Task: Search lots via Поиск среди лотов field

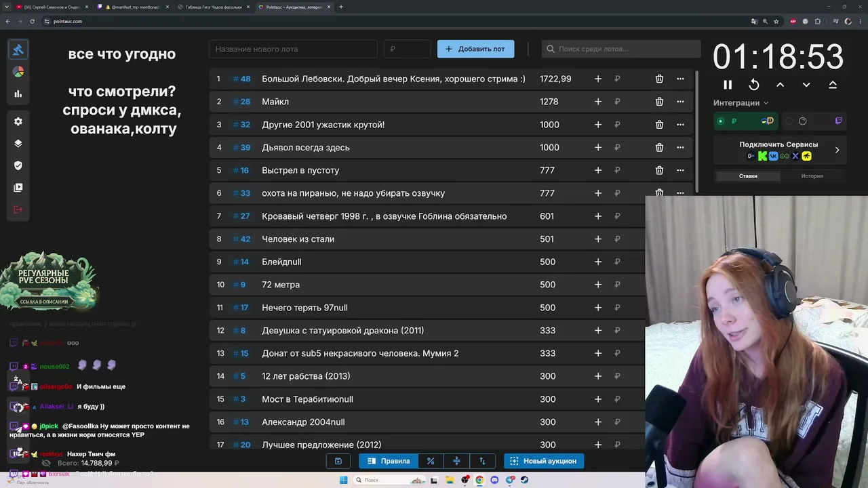Action: [621, 49]
